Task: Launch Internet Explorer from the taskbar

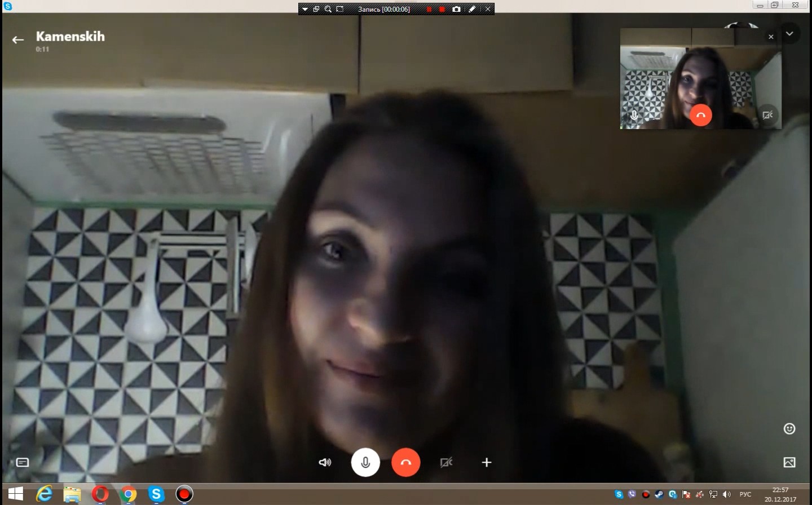Action: tap(45, 494)
